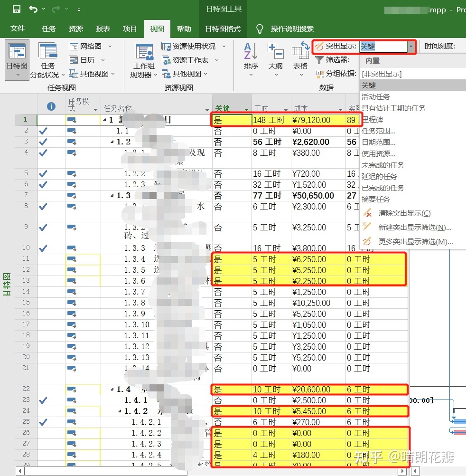Open Other Views under resource views

point(184,74)
